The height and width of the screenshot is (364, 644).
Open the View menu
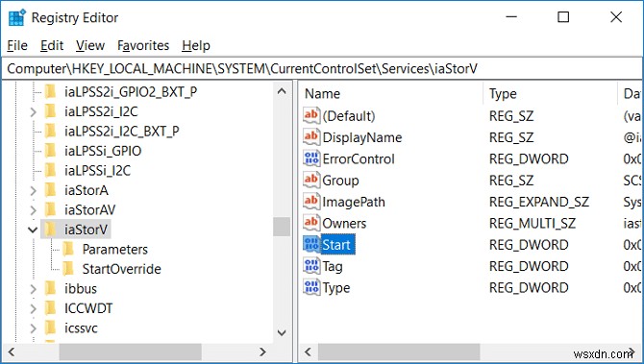pos(90,45)
